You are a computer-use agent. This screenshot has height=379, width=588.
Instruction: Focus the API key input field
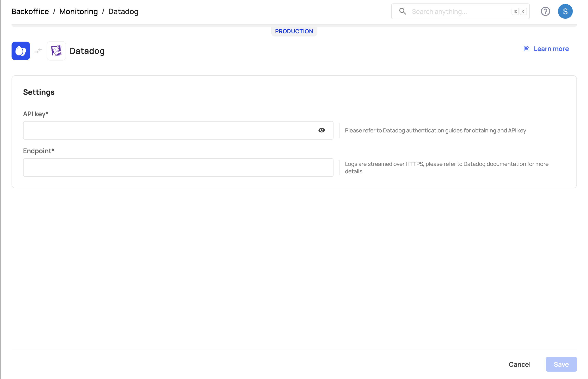[x=170, y=130]
